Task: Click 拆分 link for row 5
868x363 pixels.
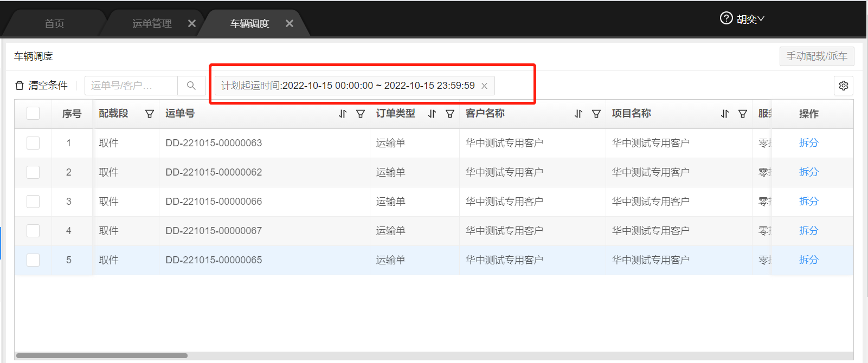Action: (x=808, y=260)
